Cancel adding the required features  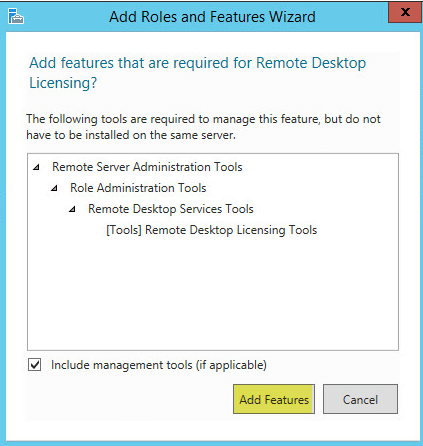(360, 399)
